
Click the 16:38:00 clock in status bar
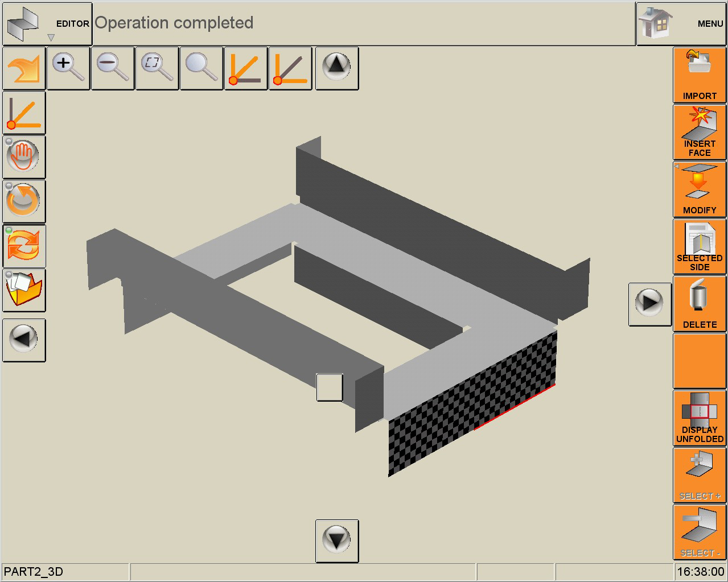(700, 572)
